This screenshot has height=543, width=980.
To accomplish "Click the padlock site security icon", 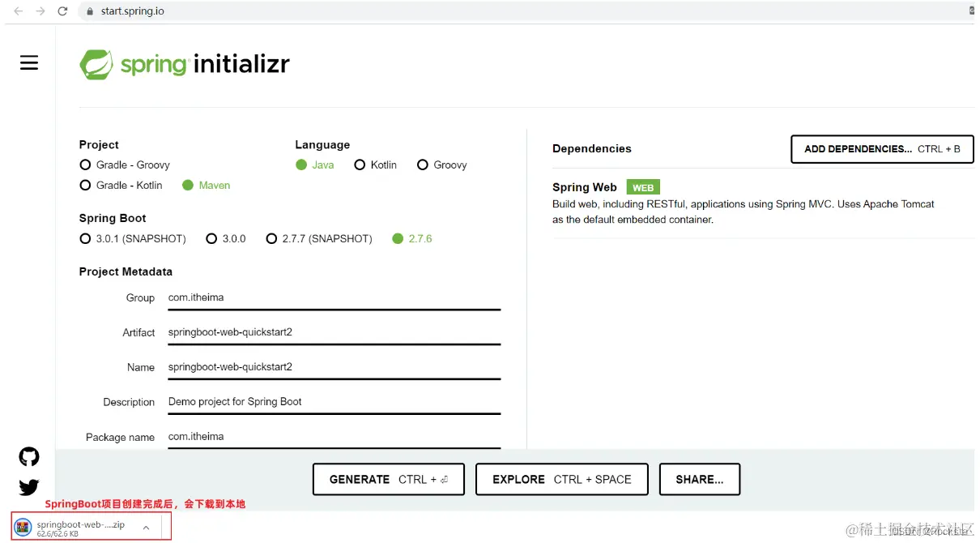I will pyautogui.click(x=90, y=11).
